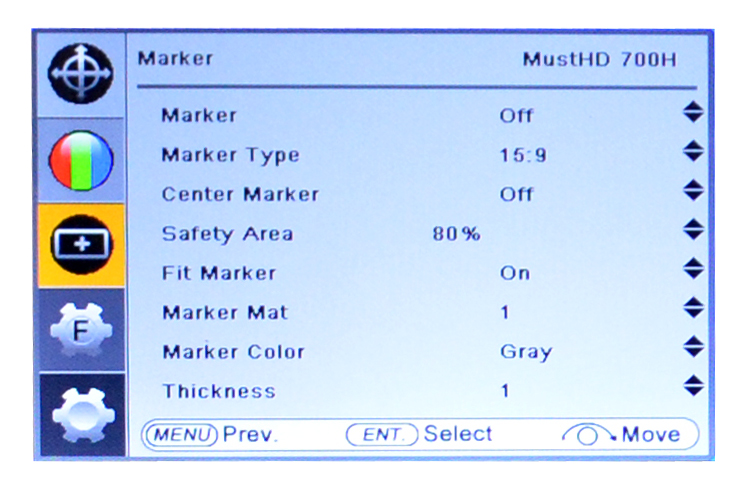Toggle Center Marker Off value
Image resolution: width=749 pixels, height=489 pixels.
(516, 194)
